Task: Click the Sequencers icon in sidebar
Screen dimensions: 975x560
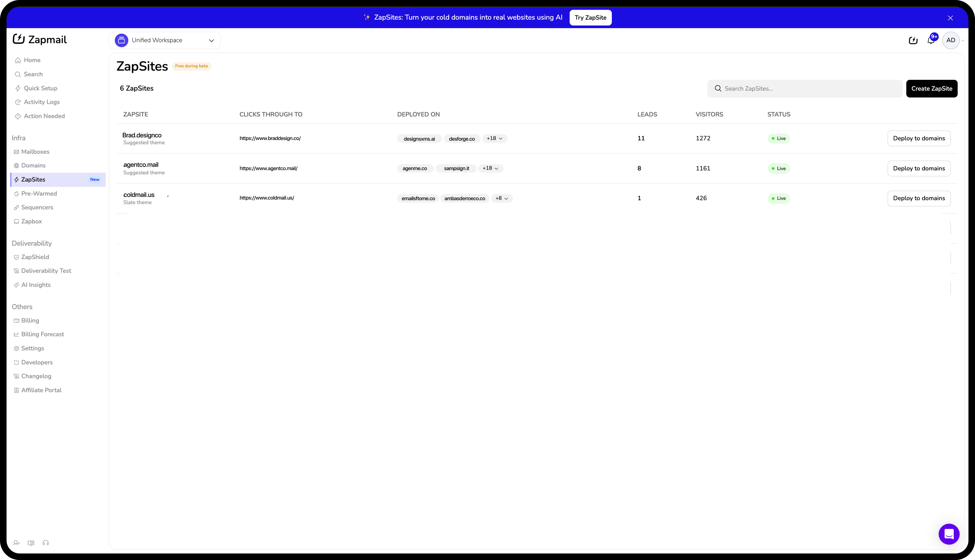Action: click(x=17, y=208)
